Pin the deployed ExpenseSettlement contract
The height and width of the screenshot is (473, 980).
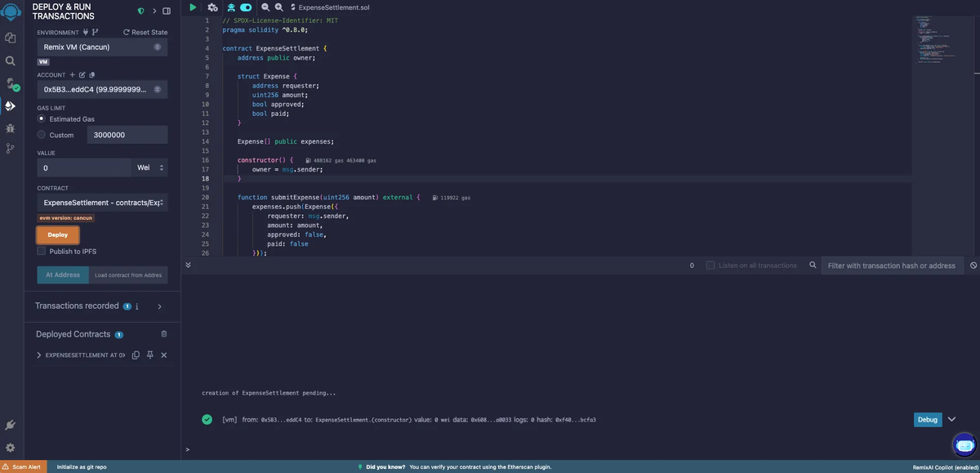click(x=150, y=355)
